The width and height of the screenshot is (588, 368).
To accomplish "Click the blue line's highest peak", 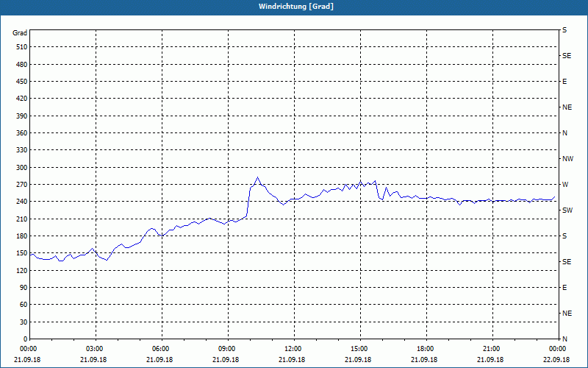I will click(258, 177).
